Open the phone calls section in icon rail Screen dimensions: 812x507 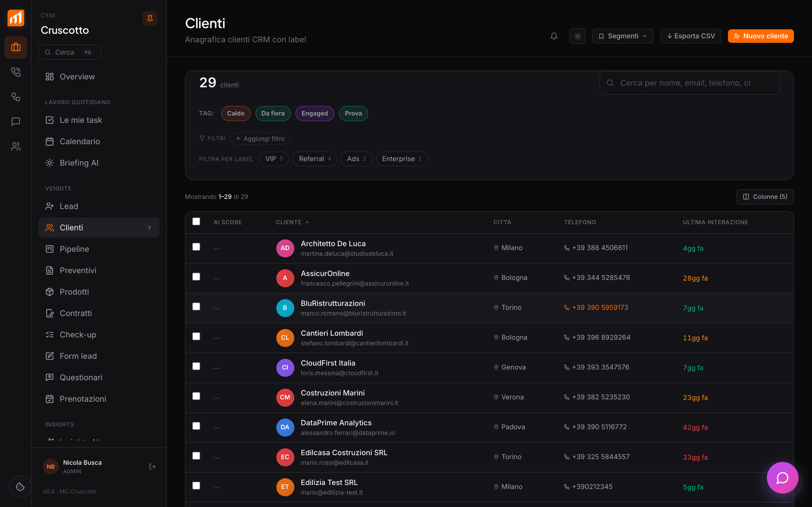[x=16, y=72]
